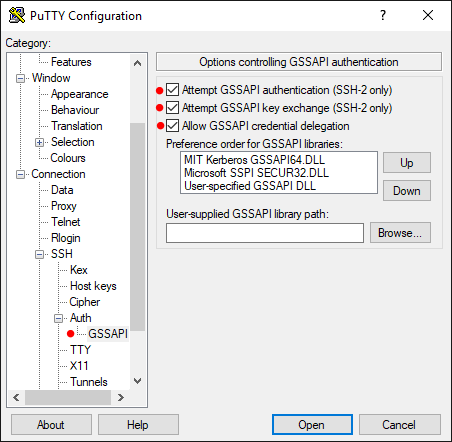Click Open to start the session
The width and height of the screenshot is (452, 442).
(312, 425)
